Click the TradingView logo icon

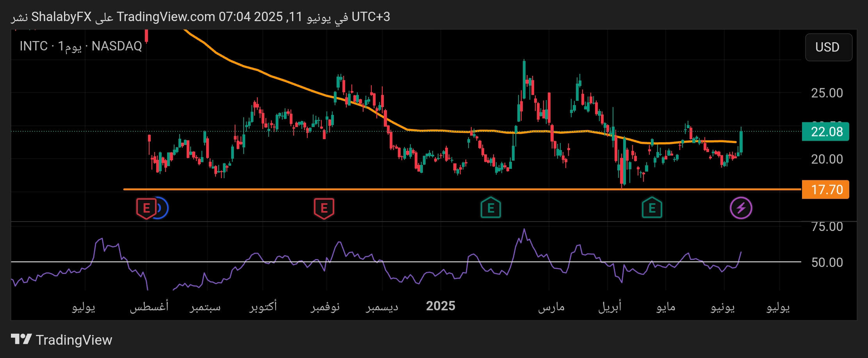pos(21,339)
